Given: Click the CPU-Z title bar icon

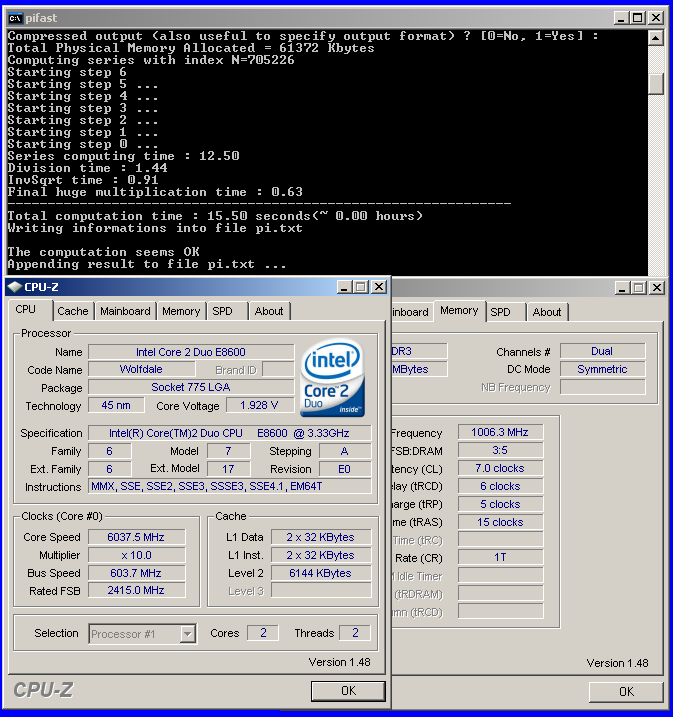Looking at the screenshot, I should tap(15, 287).
